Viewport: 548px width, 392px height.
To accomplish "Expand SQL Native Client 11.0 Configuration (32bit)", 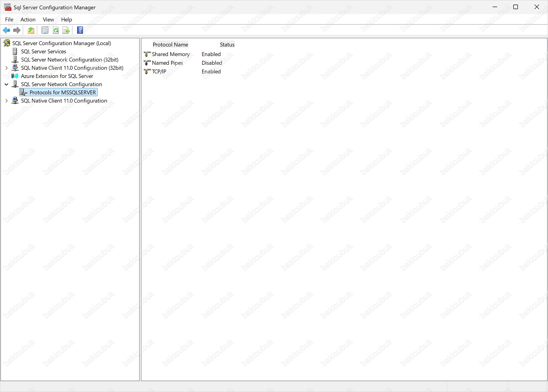I will (x=7, y=68).
